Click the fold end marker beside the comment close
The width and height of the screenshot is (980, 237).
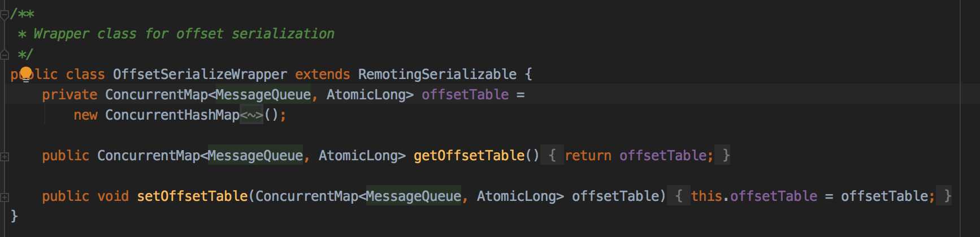click(x=5, y=55)
